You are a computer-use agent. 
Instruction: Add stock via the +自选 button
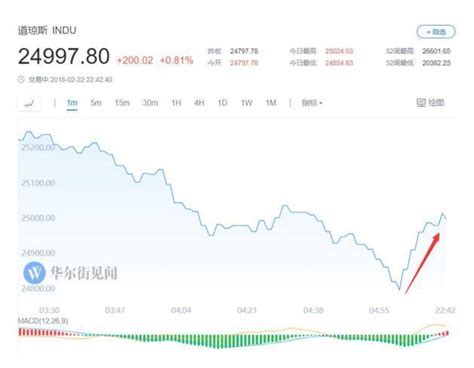436,32
